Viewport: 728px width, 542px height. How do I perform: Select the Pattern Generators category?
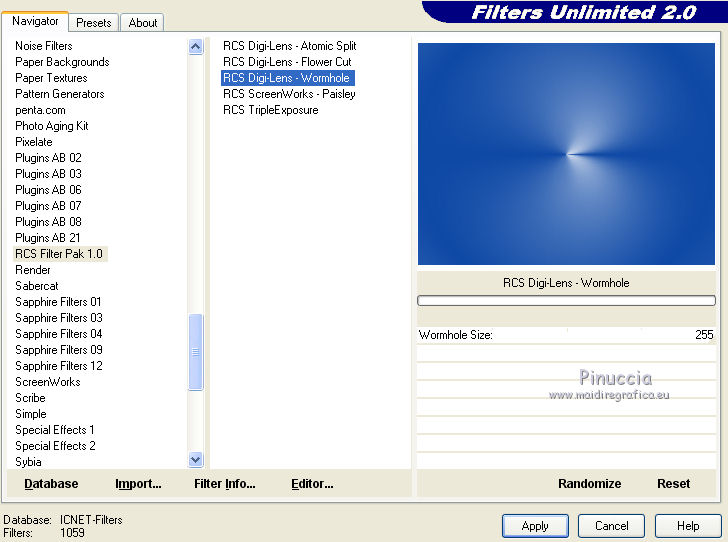tap(59, 94)
